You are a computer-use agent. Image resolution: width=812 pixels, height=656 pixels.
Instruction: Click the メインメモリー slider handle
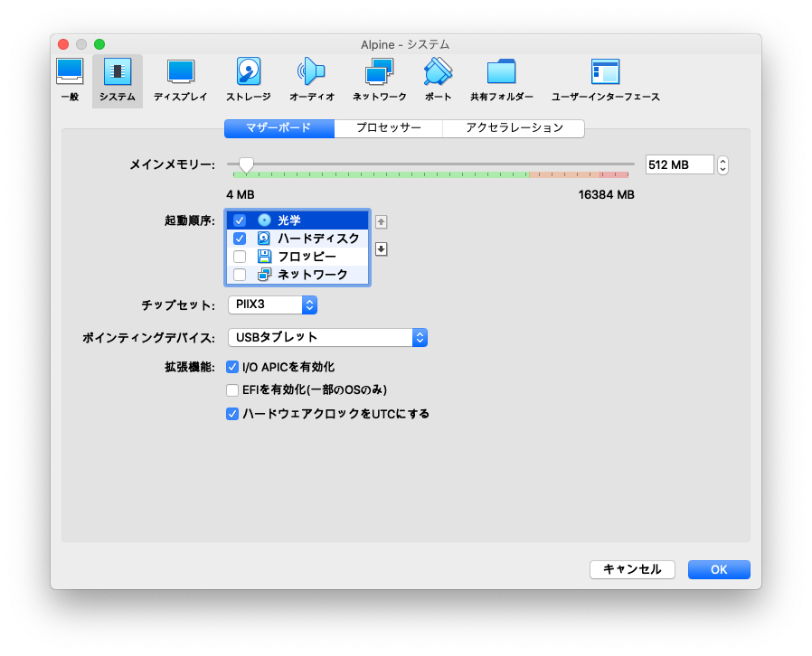pos(246,165)
